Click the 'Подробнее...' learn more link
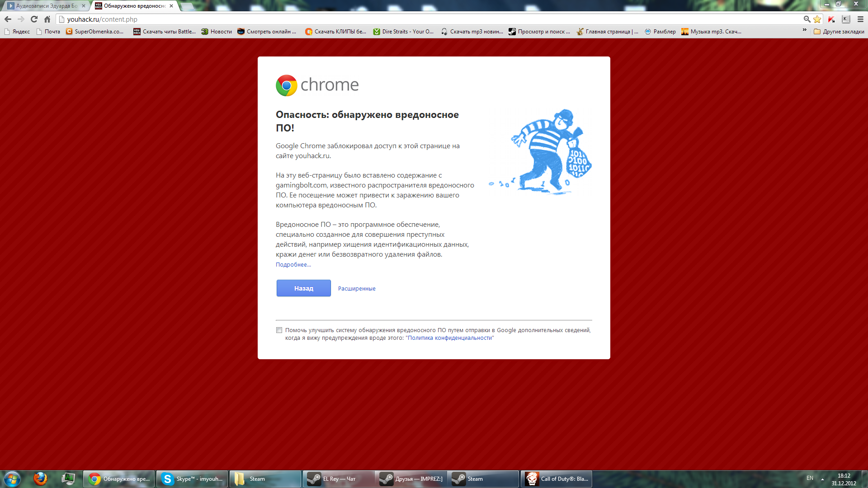Viewport: 868px width, 488px height. (x=293, y=265)
